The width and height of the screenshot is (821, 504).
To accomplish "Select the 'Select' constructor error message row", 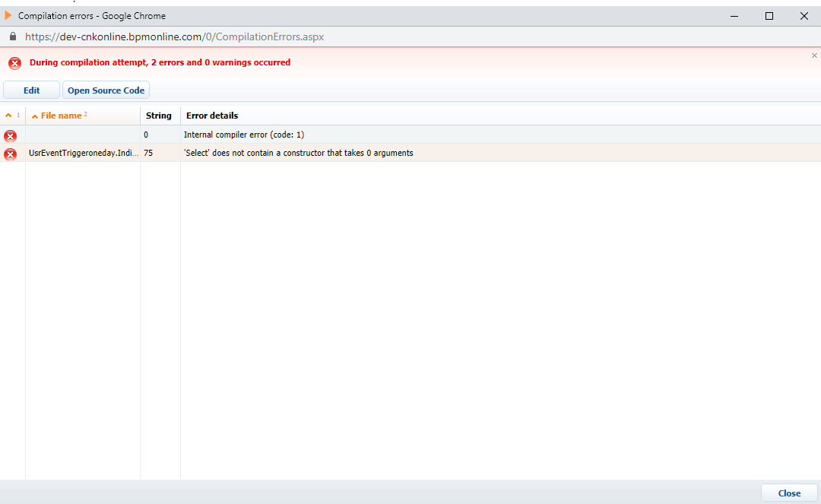I will (410, 153).
